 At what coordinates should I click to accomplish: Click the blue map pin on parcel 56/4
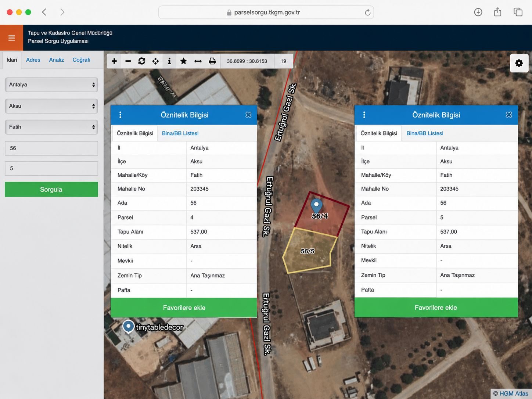(316, 206)
